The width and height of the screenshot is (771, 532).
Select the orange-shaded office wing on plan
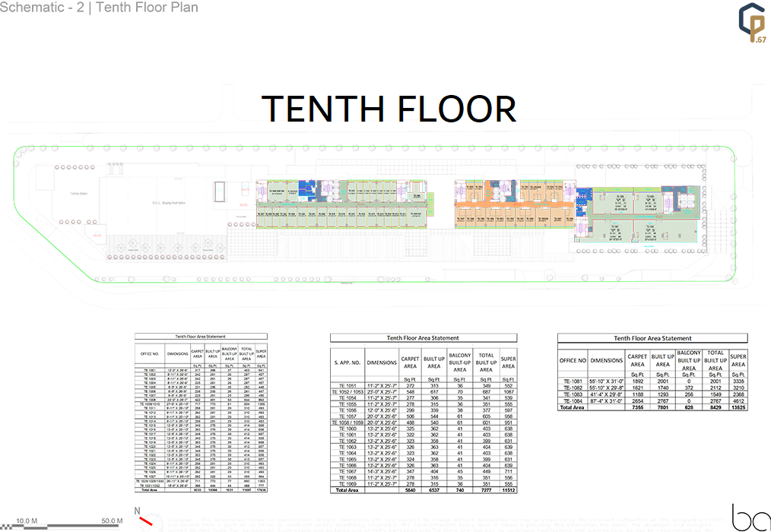513,205
